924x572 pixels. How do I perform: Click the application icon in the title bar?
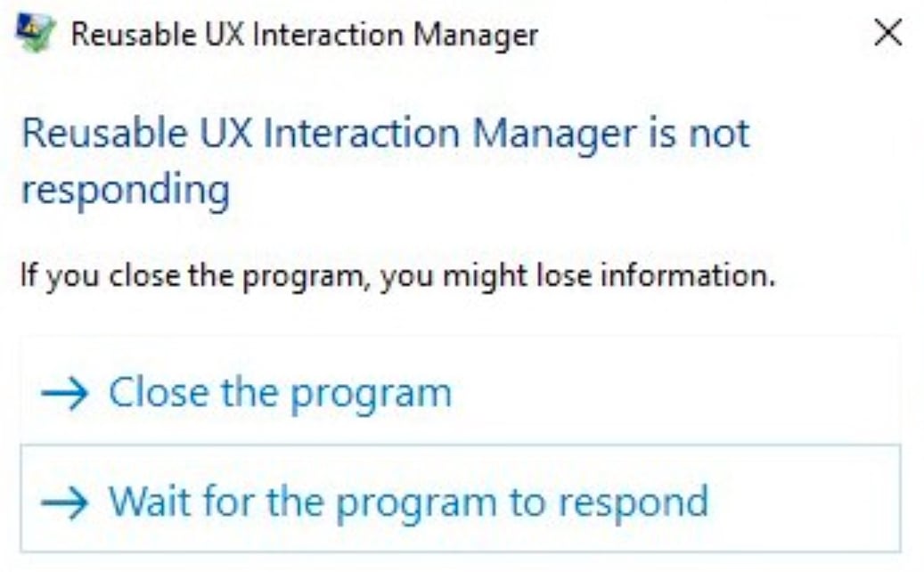[x=37, y=36]
